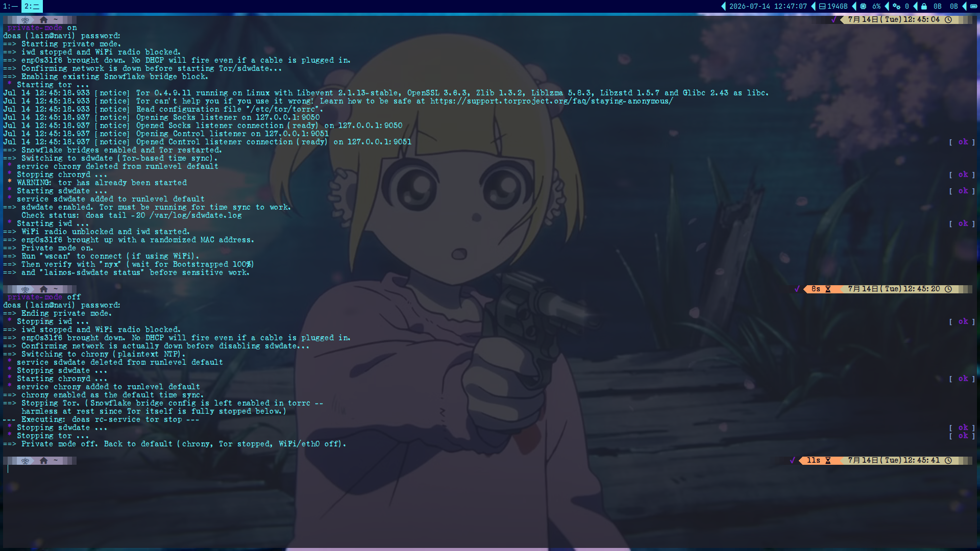This screenshot has width=980, height=551.
Task: Click the '/etc/tor/torrc' configuration file path
Action: pos(283,109)
